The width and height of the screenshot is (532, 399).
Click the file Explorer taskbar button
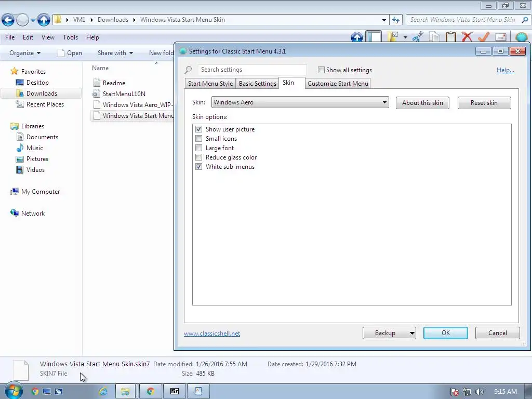pyautogui.click(x=125, y=392)
